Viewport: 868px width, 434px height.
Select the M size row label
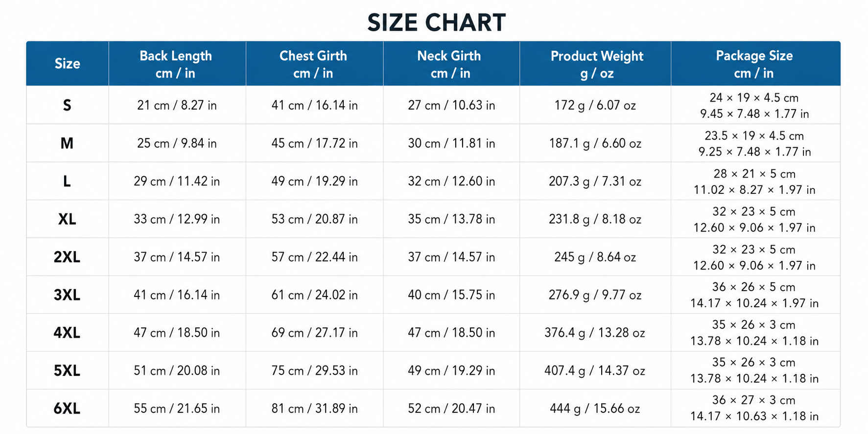point(67,143)
